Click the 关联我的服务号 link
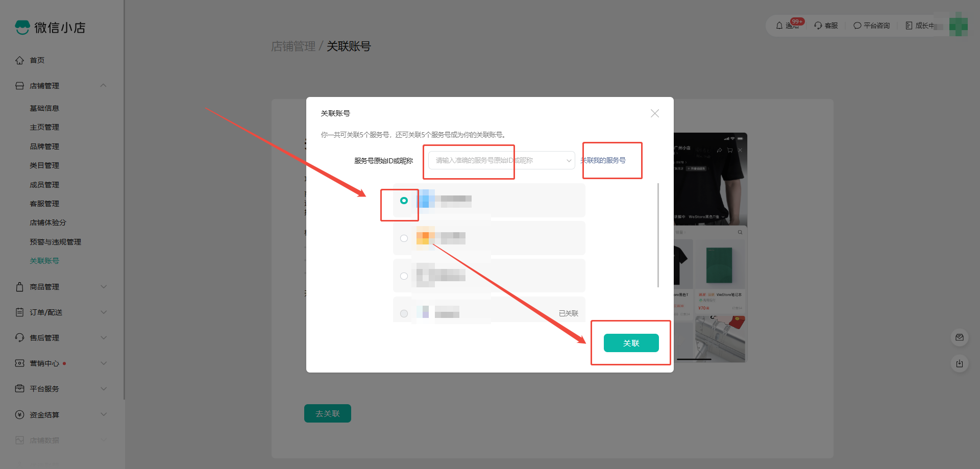 (x=603, y=160)
